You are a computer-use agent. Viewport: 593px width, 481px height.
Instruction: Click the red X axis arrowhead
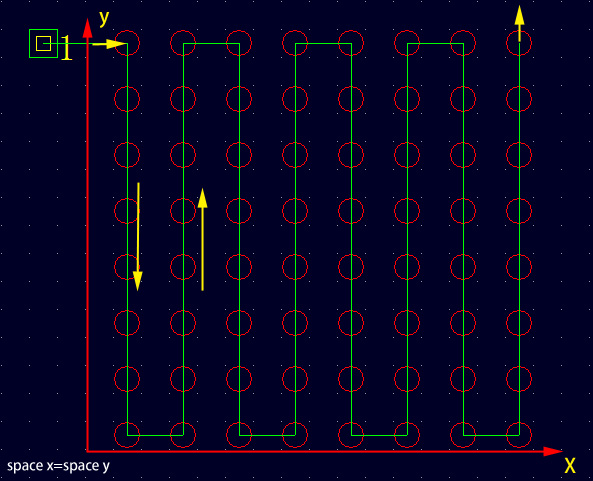[553, 451]
